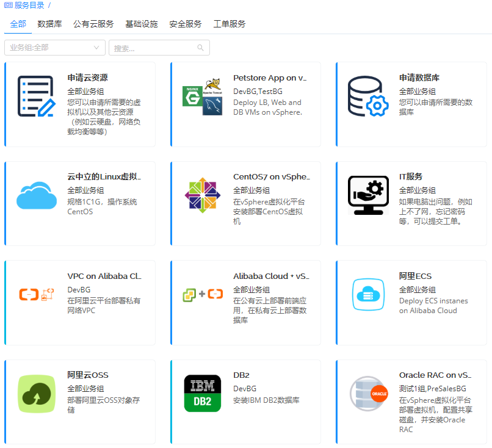Open the 工单服务 tab
Image resolution: width=492 pixels, height=448 pixels.
(x=230, y=24)
